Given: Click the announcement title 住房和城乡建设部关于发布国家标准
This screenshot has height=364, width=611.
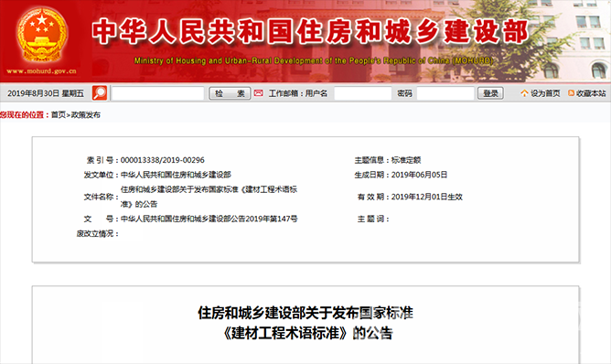Looking at the screenshot, I should [305, 313].
